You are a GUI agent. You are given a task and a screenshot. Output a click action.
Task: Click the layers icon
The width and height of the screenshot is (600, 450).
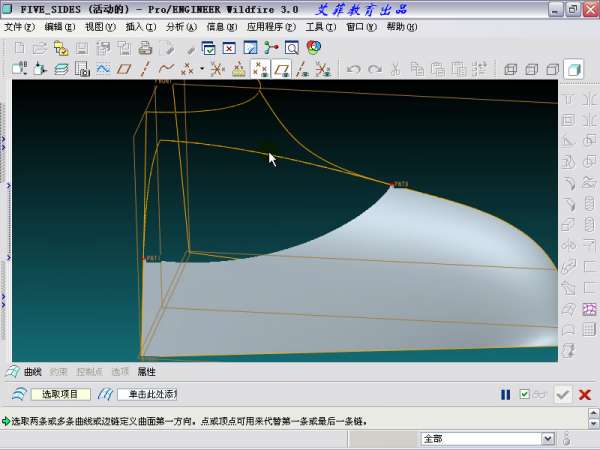click(62, 69)
